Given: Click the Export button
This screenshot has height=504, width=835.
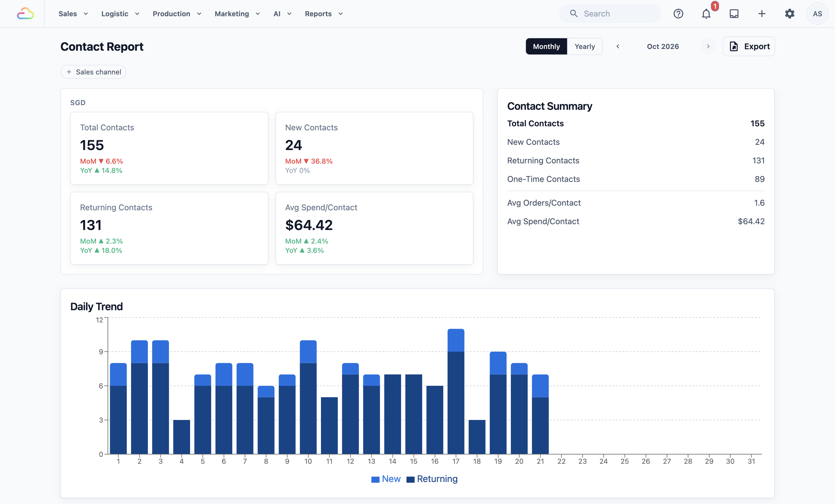Looking at the screenshot, I should [x=749, y=46].
